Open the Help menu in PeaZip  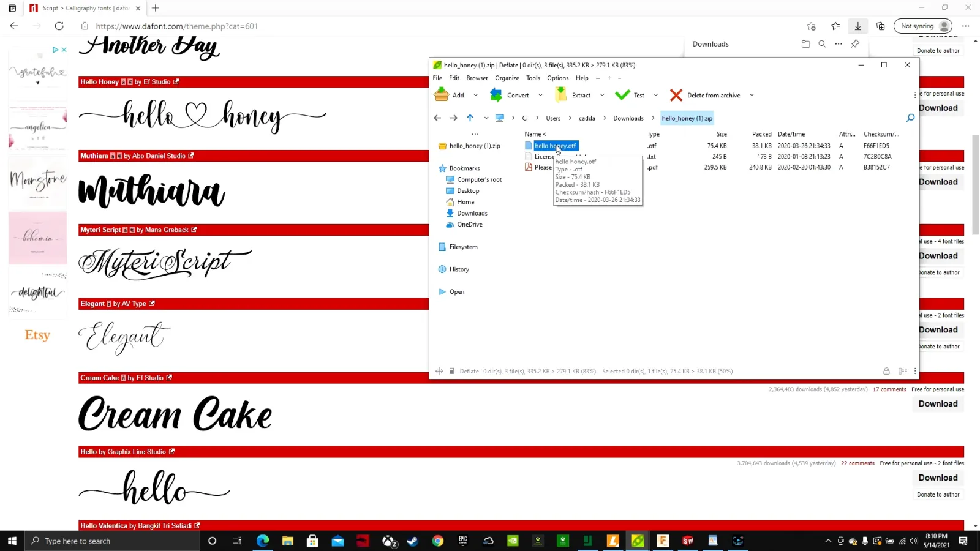(x=582, y=78)
